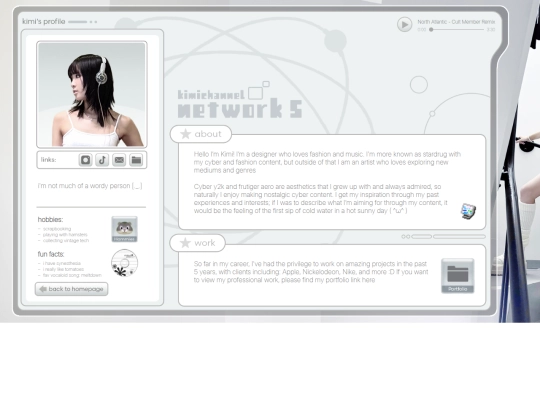540x405 pixels.
Task: Click Kimi's profile photo
Action: (92, 94)
